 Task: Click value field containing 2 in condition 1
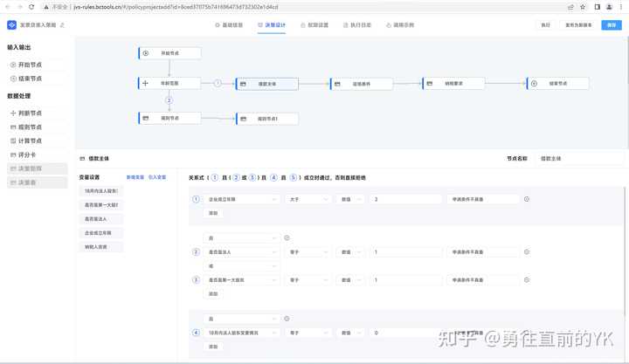coord(405,199)
